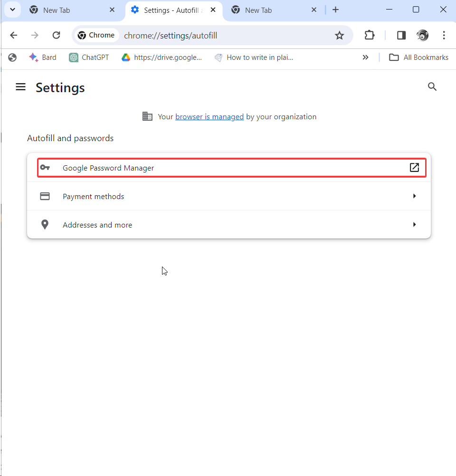The image size is (456, 476).
Task: Open the Extensions puzzle icon
Action: coord(369,35)
